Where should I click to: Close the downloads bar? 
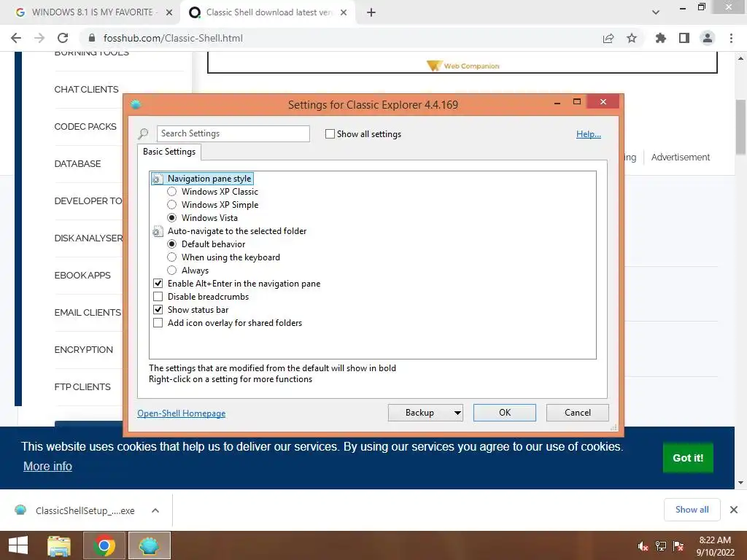click(734, 510)
